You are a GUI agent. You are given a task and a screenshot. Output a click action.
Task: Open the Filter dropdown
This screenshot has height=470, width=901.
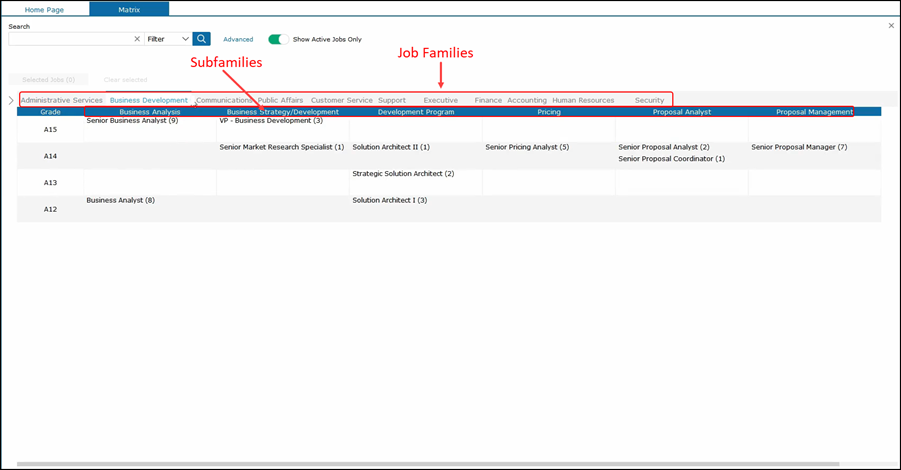(x=168, y=39)
